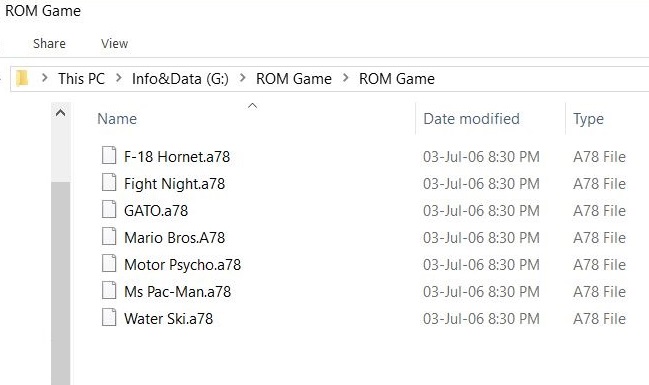Select the F-18 Hornet.a78 file icon
Viewport: 649px width, 385px height.
pos(109,156)
